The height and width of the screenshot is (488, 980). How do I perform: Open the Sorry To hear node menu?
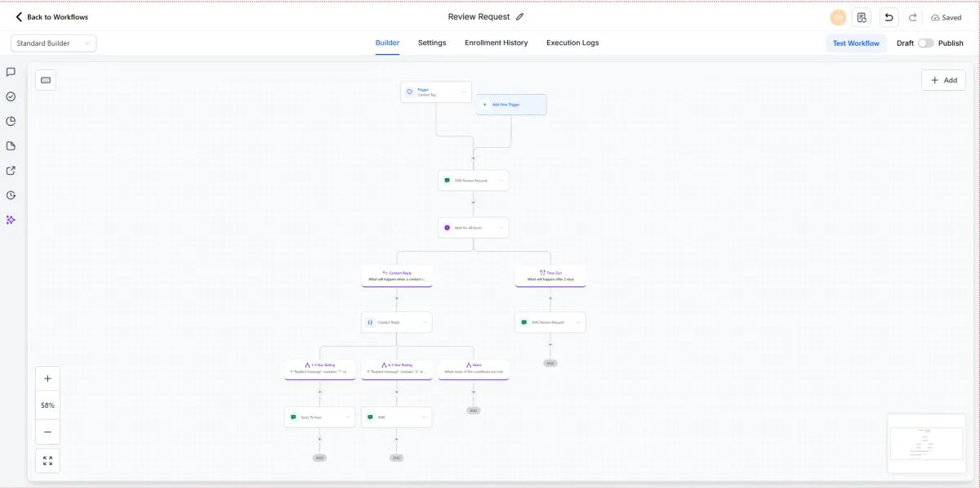tap(348, 417)
